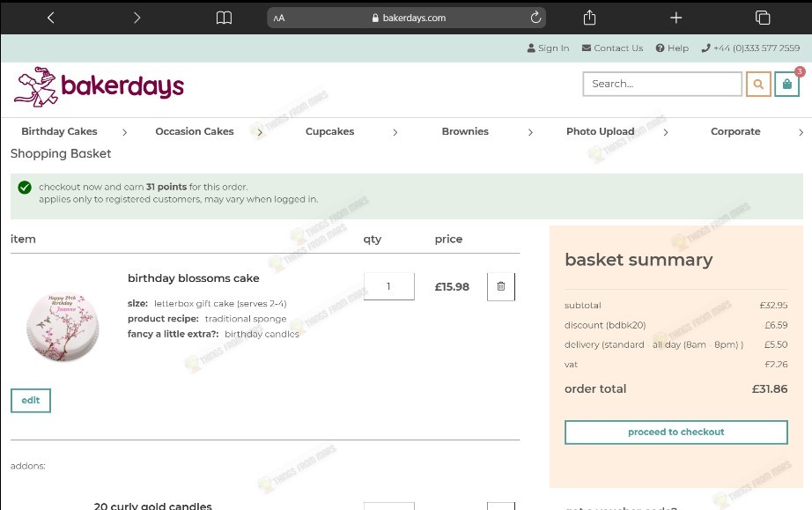Open the Brownies menu
Image resolution: width=812 pixels, height=510 pixels.
465,131
